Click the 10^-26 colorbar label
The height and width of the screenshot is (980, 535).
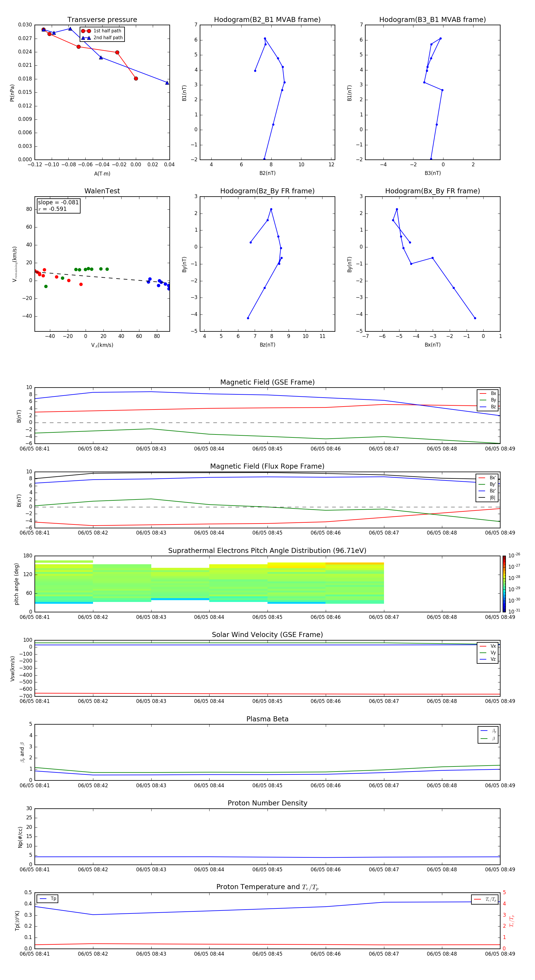coord(514,555)
